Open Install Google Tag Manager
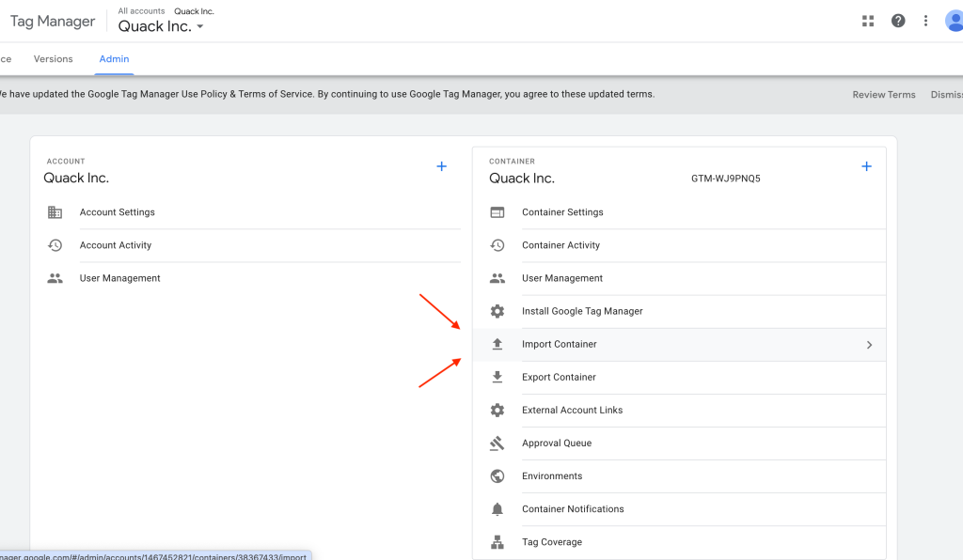This screenshot has height=560, width=963. (582, 311)
